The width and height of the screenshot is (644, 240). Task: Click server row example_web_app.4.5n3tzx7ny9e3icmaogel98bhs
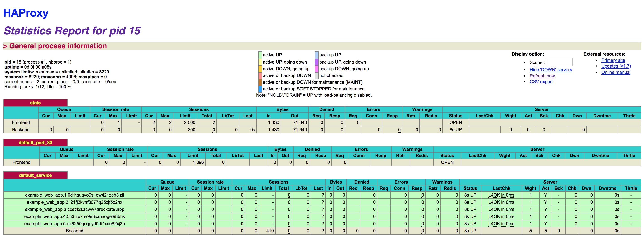click(322, 216)
